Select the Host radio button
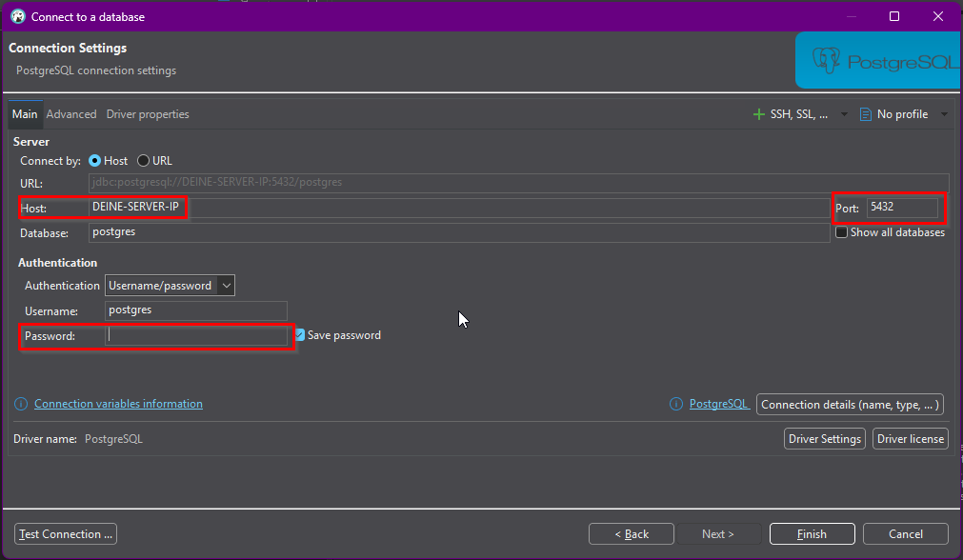Image resolution: width=963 pixels, height=560 pixels. pyautogui.click(x=95, y=161)
